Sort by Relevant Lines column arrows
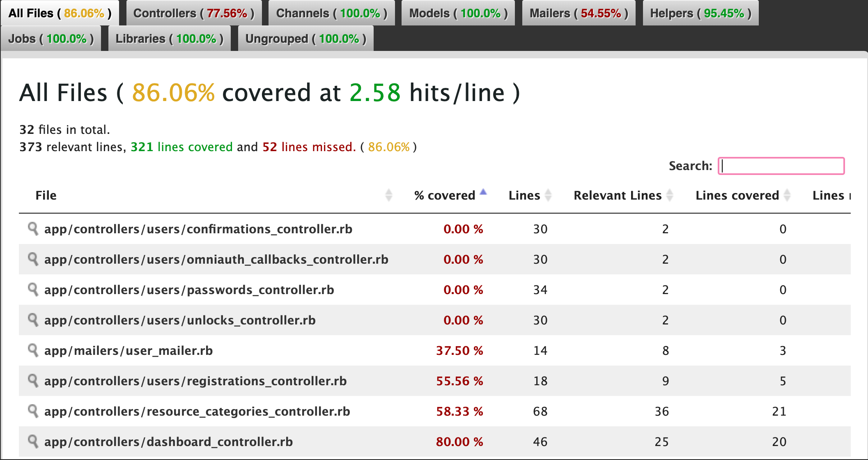868x460 pixels. [x=669, y=195]
